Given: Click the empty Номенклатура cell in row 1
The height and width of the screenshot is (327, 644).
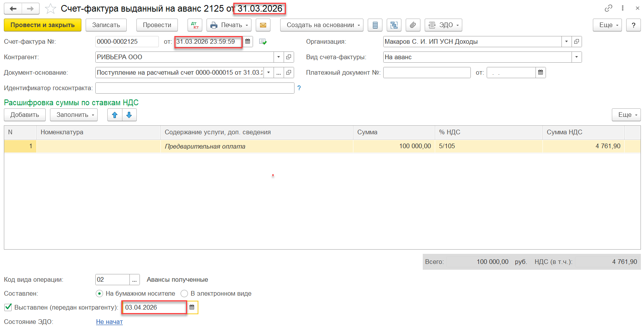Looking at the screenshot, I should 98,146.
